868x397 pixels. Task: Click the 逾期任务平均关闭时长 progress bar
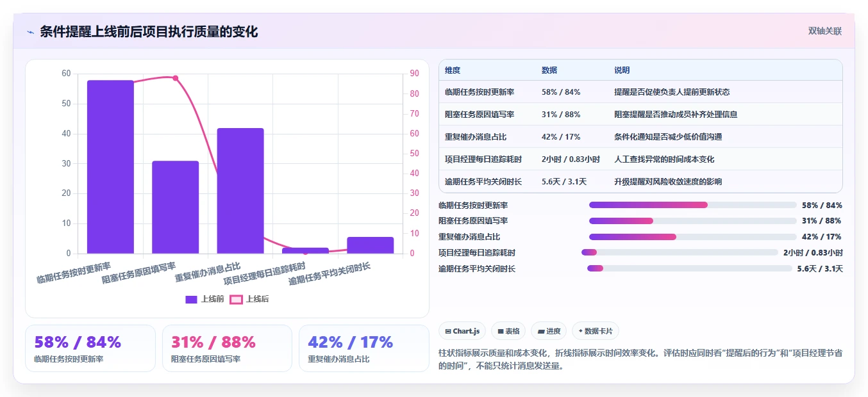689,268
